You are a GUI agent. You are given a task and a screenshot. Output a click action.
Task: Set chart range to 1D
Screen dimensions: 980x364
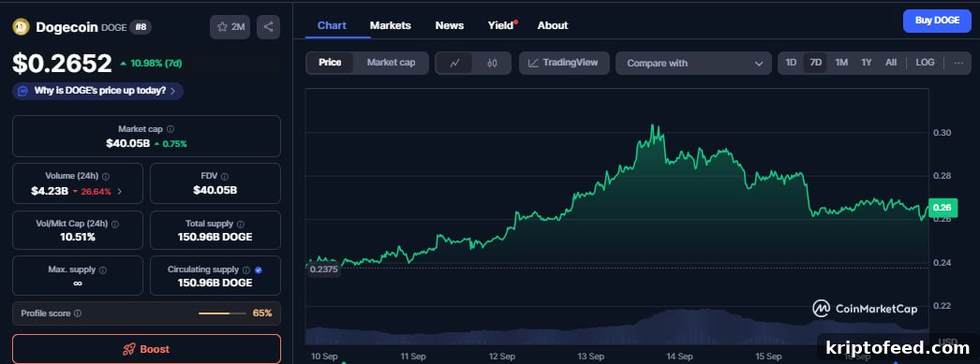pyautogui.click(x=791, y=63)
